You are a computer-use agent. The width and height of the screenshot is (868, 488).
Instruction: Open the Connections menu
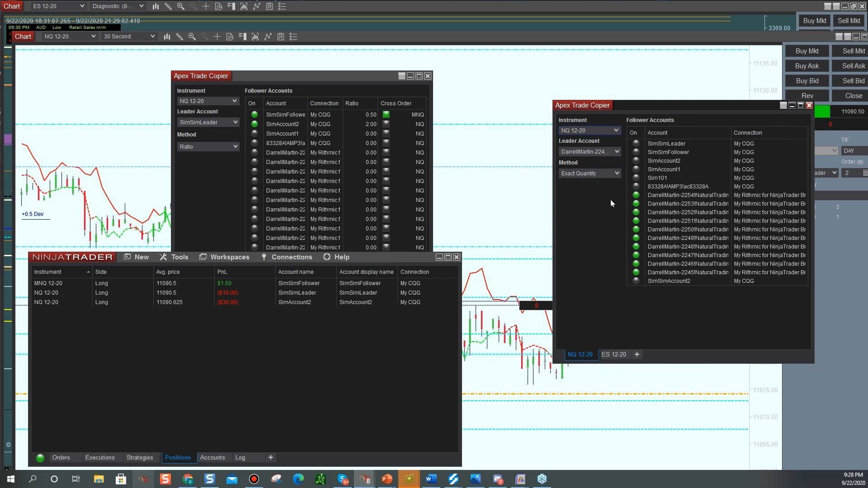(287, 257)
